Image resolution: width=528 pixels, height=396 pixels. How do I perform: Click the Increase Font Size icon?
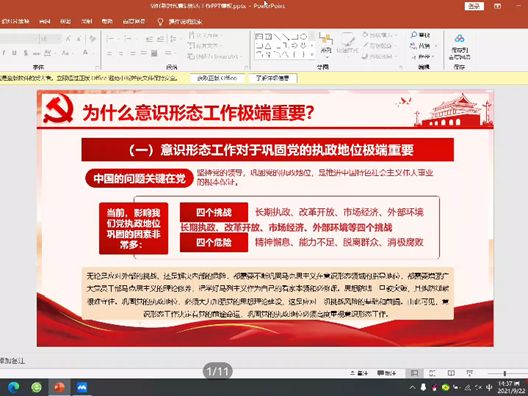coord(68,39)
